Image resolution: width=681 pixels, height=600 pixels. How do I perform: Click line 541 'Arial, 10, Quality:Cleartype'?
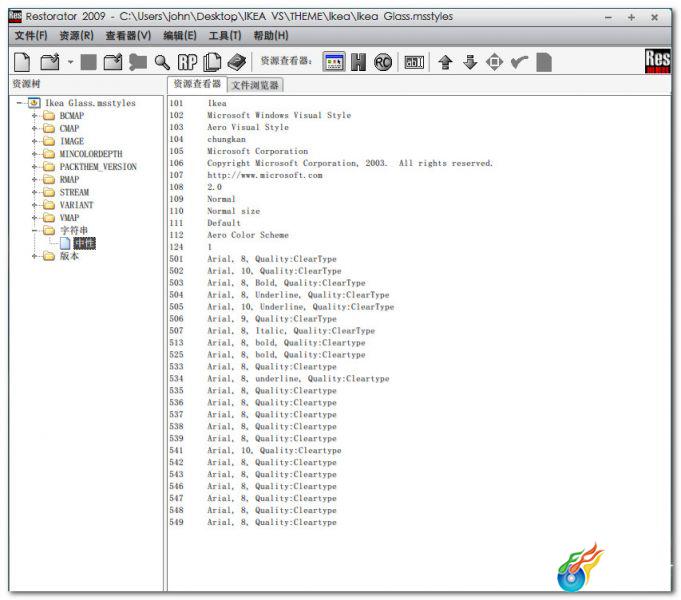pyautogui.click(x=274, y=451)
